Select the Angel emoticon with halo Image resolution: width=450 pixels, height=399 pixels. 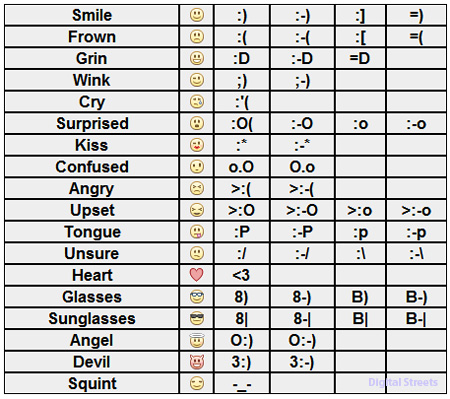pyautogui.click(x=197, y=340)
